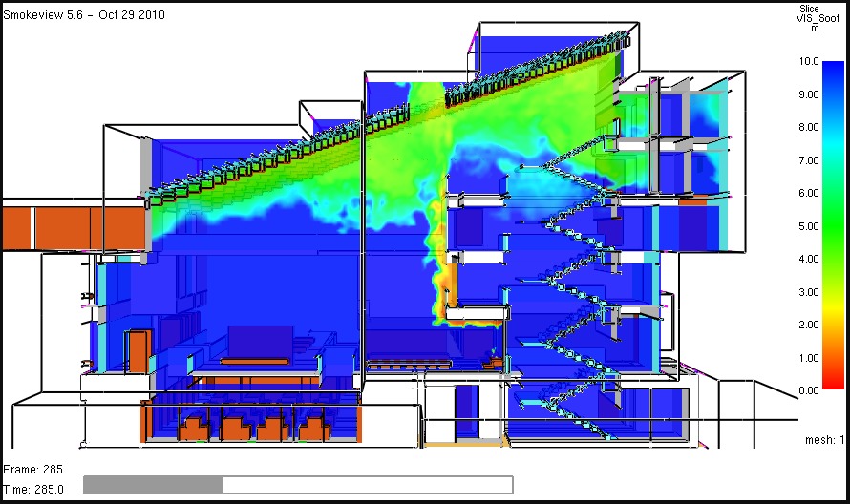Click the sloped roof sprinkler row
The image size is (850, 504).
[x=382, y=116]
